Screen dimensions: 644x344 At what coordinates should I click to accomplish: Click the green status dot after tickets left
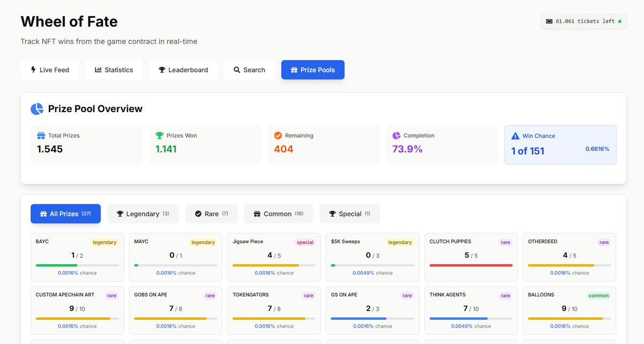click(620, 21)
